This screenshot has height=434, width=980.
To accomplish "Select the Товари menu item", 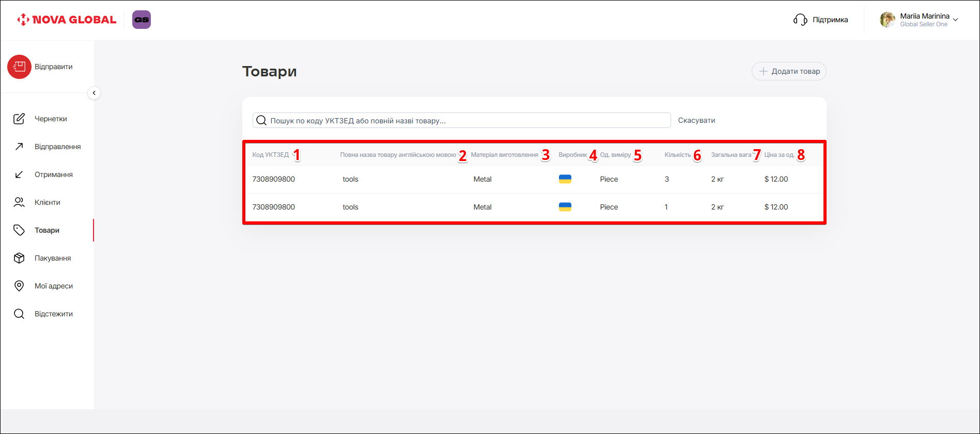I will pyautogui.click(x=46, y=230).
